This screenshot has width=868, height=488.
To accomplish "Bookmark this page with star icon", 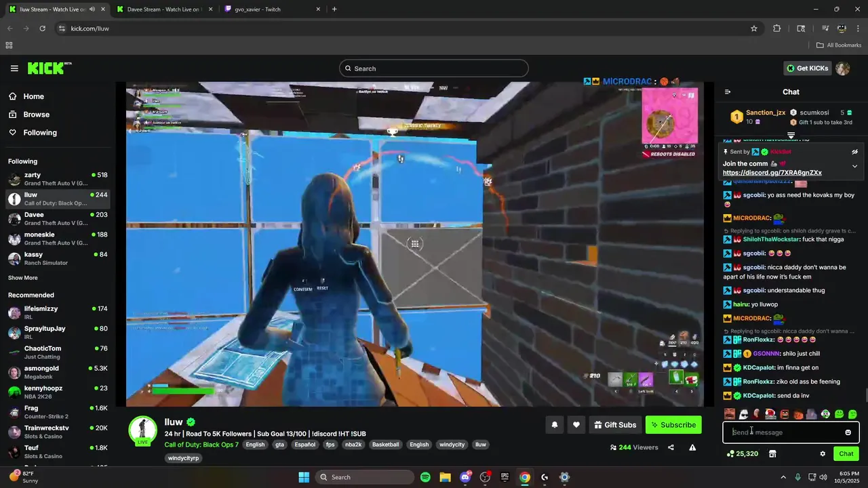I will click(754, 28).
